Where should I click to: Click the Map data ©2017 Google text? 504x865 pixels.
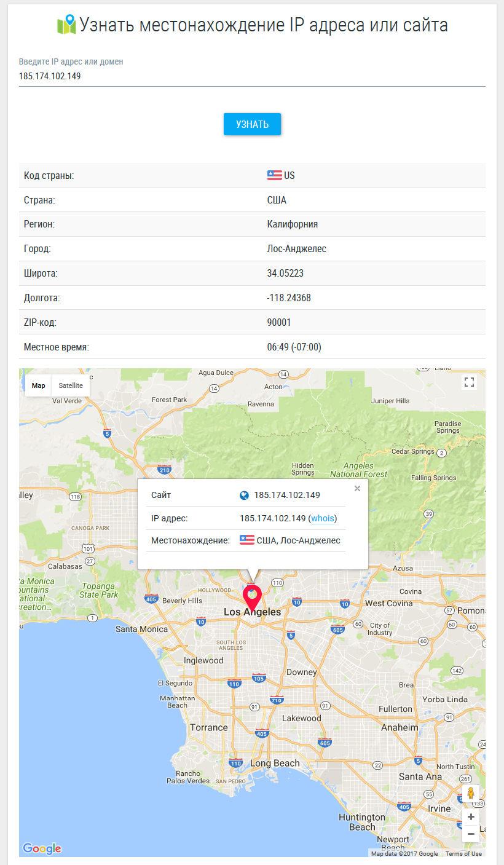click(404, 853)
